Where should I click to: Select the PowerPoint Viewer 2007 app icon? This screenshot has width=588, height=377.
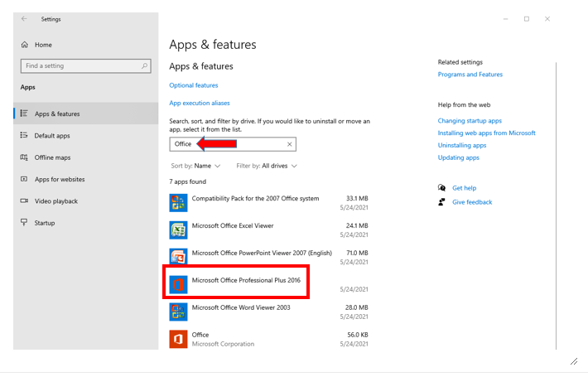[x=178, y=257]
